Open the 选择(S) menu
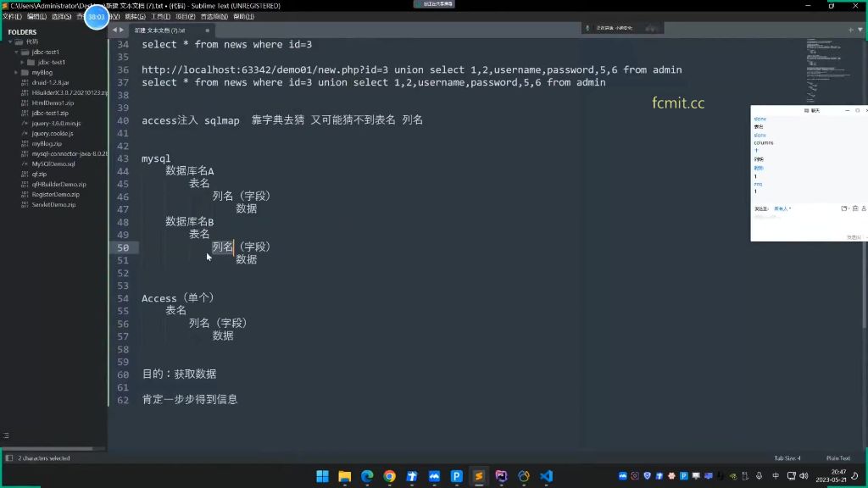Viewport: 868px width, 488px height. click(61, 17)
